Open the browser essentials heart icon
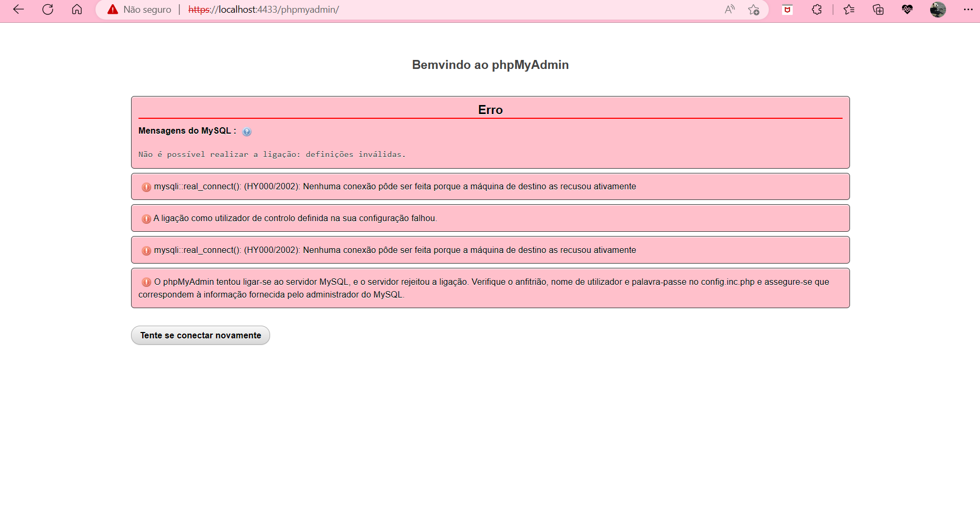The image size is (980, 515). pyautogui.click(x=907, y=10)
